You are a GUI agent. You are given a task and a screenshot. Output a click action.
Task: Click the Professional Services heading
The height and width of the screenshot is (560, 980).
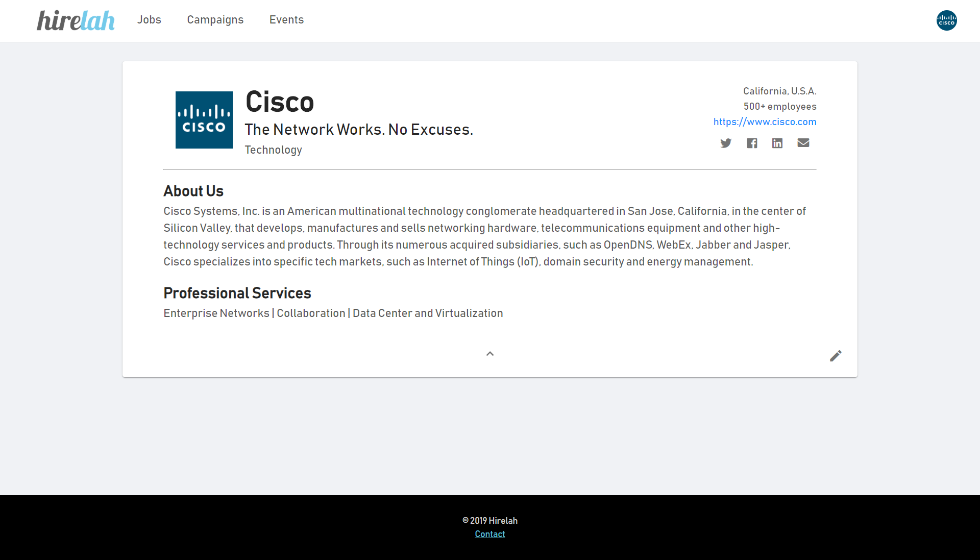tap(237, 293)
